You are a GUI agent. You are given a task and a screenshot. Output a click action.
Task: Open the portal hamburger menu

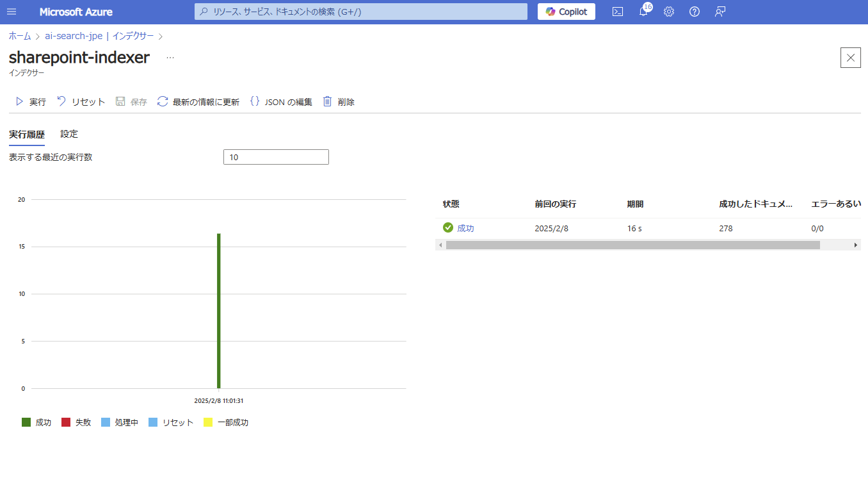pos(11,12)
